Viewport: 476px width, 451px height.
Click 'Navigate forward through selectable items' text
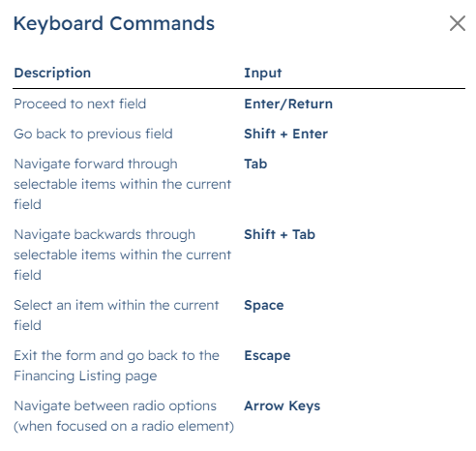coord(123,184)
